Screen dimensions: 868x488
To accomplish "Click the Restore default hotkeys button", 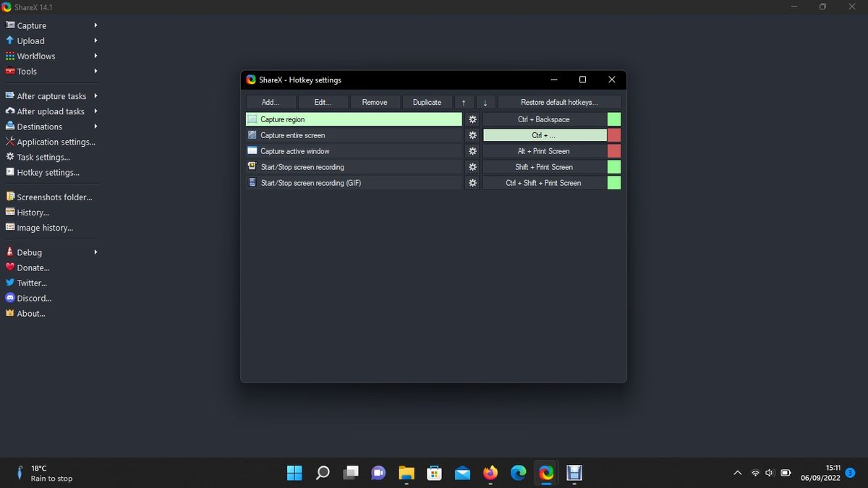I will click(559, 102).
